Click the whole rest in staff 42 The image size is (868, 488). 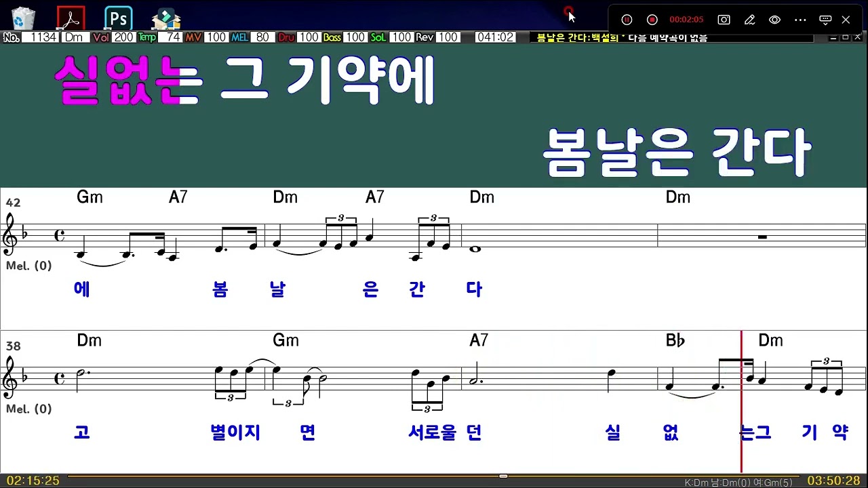(763, 237)
